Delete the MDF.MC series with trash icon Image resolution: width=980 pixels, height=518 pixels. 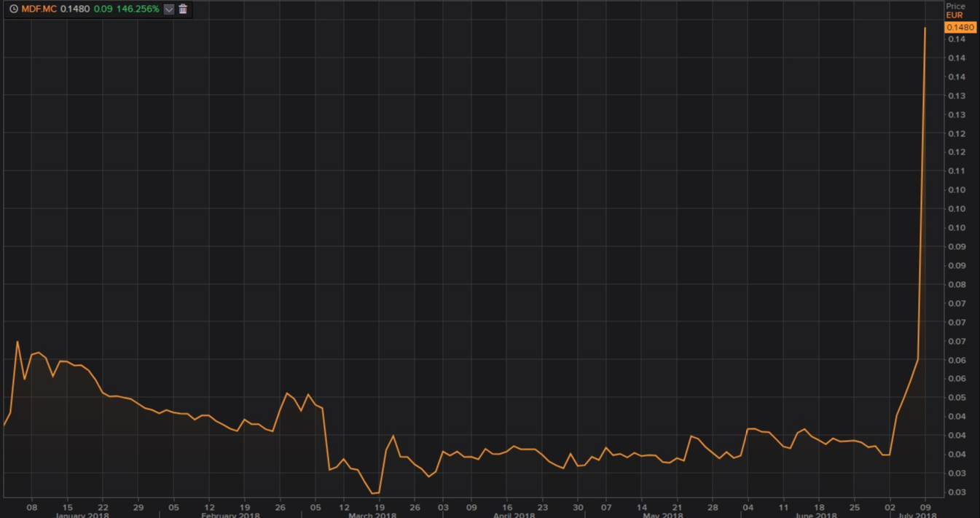click(x=183, y=9)
